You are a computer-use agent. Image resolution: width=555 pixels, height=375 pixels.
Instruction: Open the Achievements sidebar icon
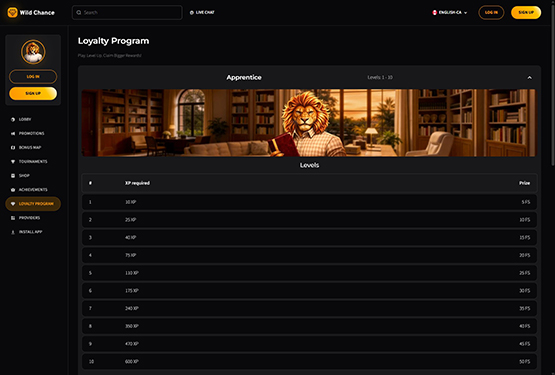tap(13, 190)
